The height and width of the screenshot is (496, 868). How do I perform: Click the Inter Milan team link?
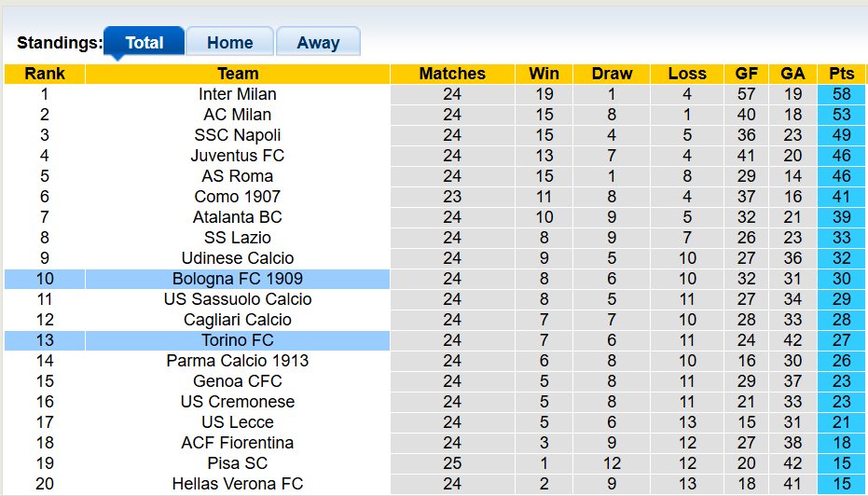237,94
